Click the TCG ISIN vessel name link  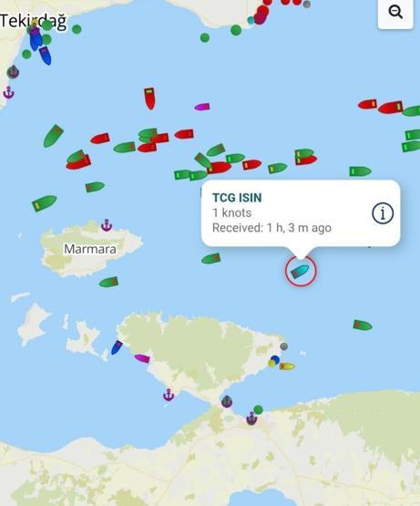click(x=237, y=198)
